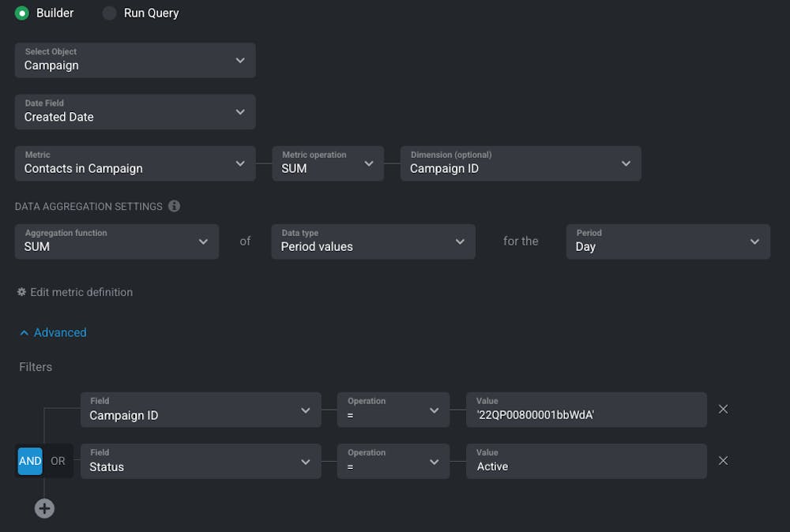Collapse the Advanced section
The image size is (790, 532).
(x=51, y=332)
